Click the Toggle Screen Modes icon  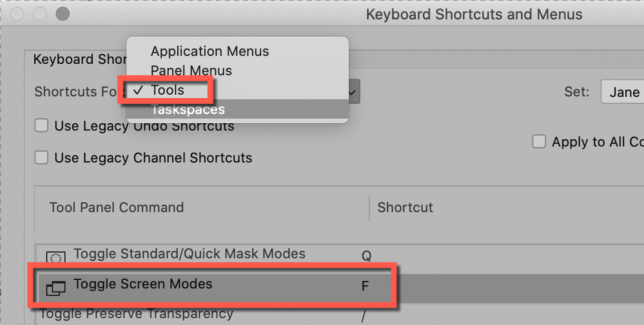pos(56,288)
